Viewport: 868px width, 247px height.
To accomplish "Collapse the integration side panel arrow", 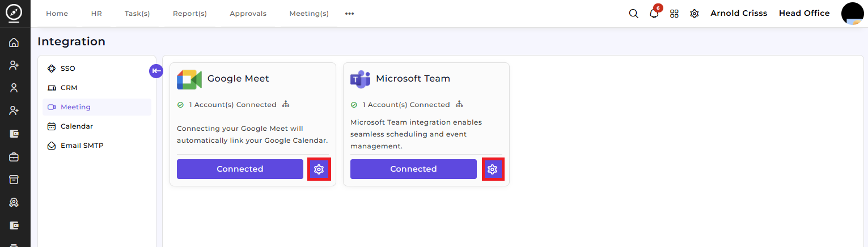I will coord(156,71).
